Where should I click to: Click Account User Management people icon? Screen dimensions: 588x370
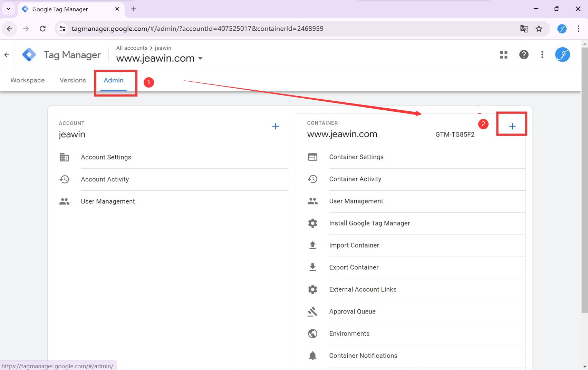[64, 201]
